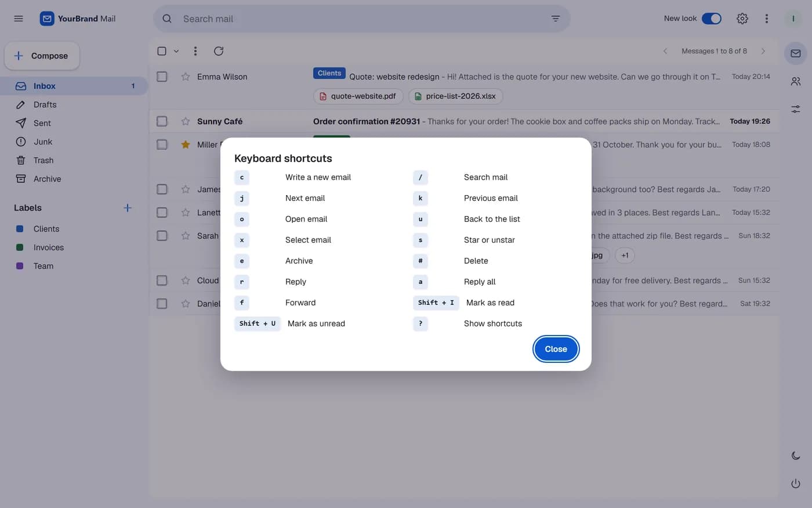Image resolution: width=812 pixels, height=508 pixels.
Task: Select Sunny Café email checkbox
Action: [x=162, y=121]
